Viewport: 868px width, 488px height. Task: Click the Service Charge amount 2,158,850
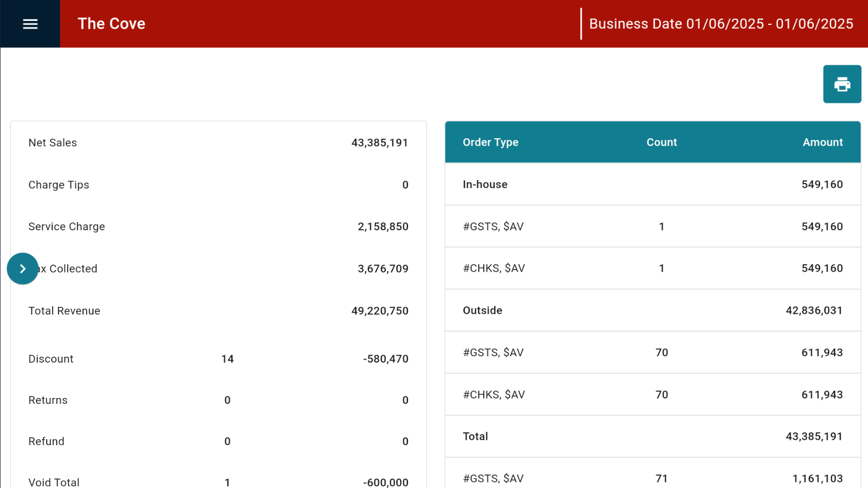[383, 227]
